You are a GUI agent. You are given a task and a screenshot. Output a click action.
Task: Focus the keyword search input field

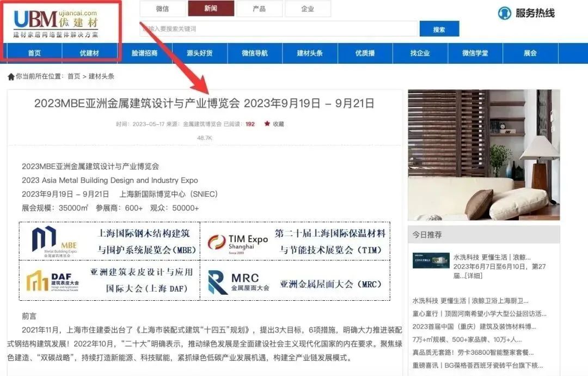(x=279, y=29)
